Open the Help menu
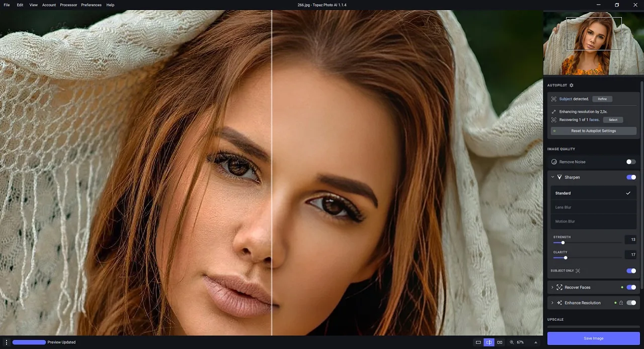The height and width of the screenshot is (349, 644). [110, 5]
